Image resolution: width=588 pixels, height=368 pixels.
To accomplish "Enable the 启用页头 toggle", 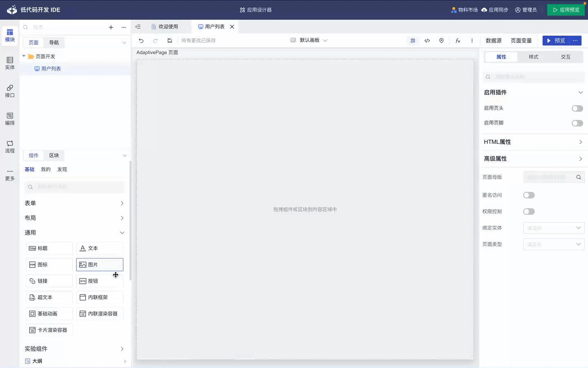I will point(577,108).
